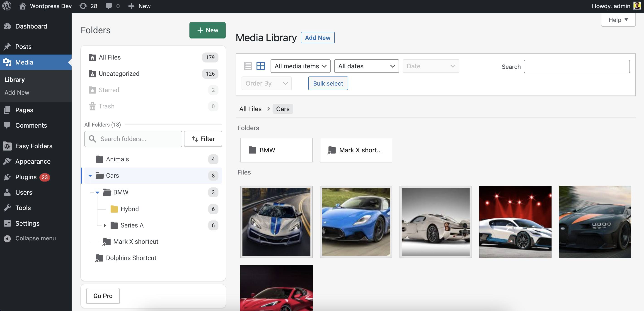Click the Add New media button
This screenshot has width=644, height=311.
318,38
